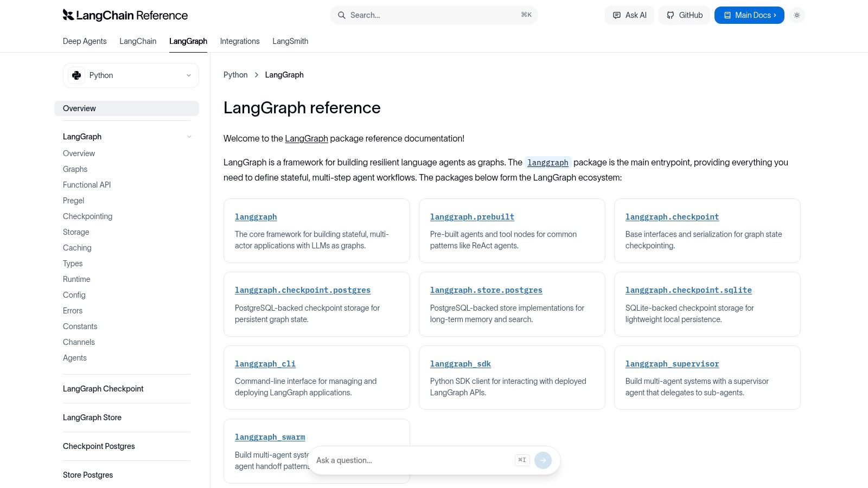The width and height of the screenshot is (868, 488).
Task: Open Overview under LangGraph section
Action: click(79, 153)
